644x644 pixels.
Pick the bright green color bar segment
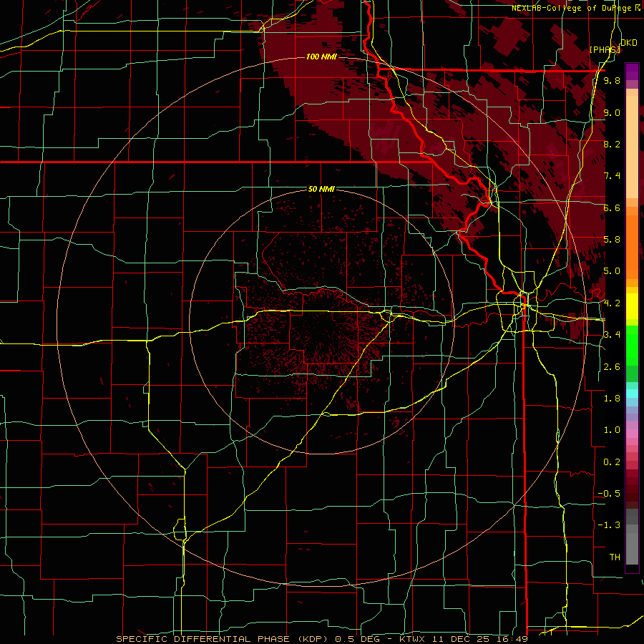[632, 346]
